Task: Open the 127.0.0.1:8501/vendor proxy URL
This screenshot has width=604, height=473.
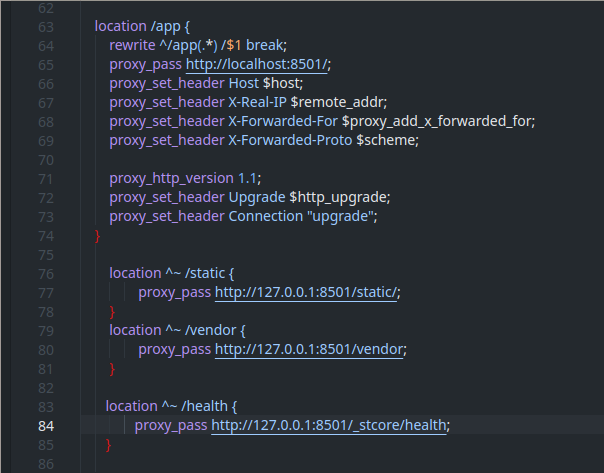Action: pos(311,349)
